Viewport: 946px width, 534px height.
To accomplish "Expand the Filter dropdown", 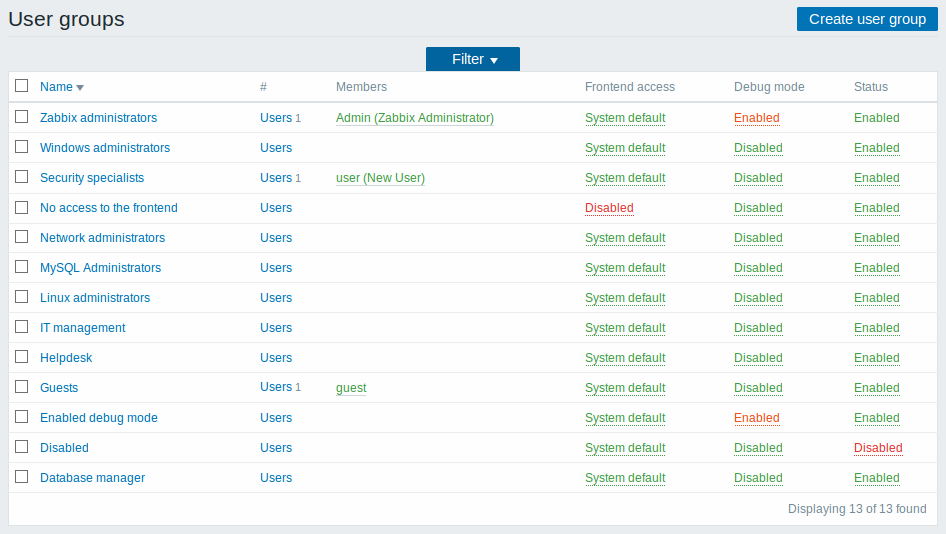I will (473, 59).
